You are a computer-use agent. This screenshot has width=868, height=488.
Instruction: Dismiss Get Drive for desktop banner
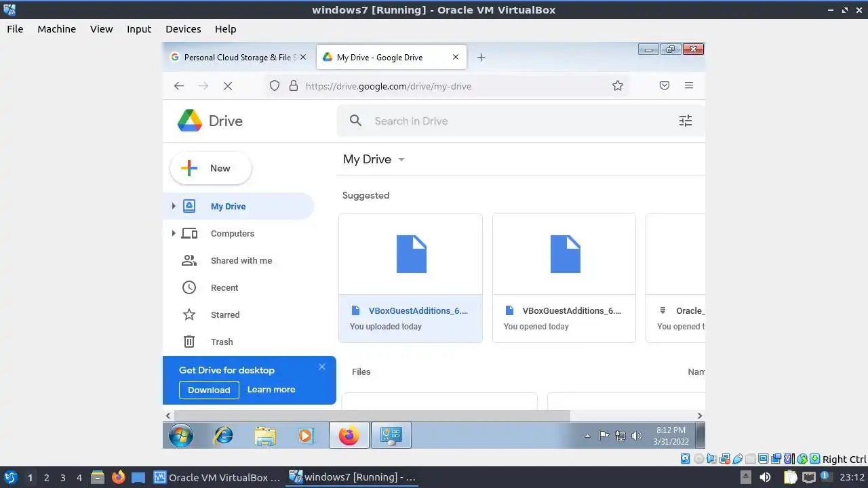322,367
